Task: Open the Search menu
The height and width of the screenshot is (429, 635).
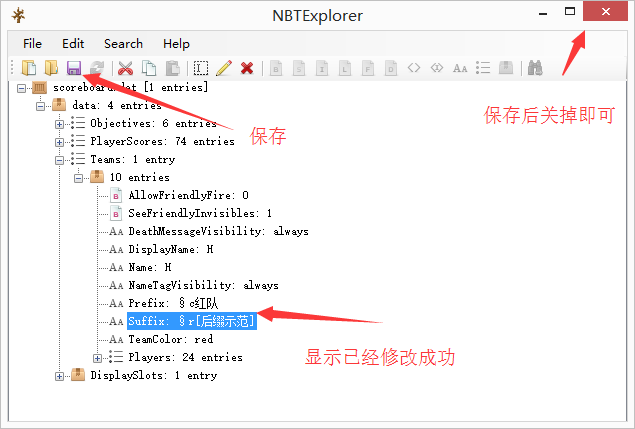Action: click(123, 44)
